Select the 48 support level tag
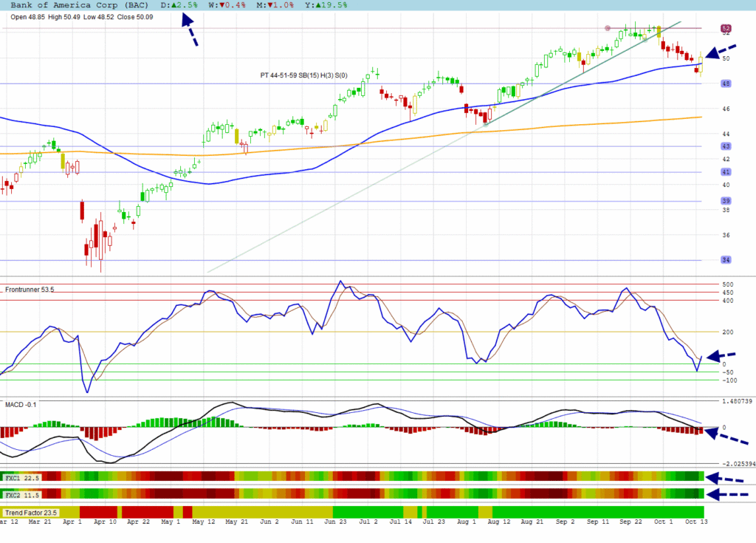Screen dimensions: 756x543 coord(726,83)
